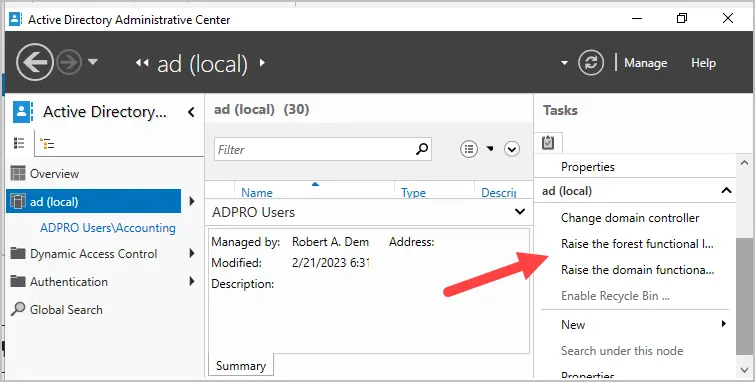Viewport: 755px width, 382px height.
Task: Collapse the navigation pane chevron
Action: (191, 112)
